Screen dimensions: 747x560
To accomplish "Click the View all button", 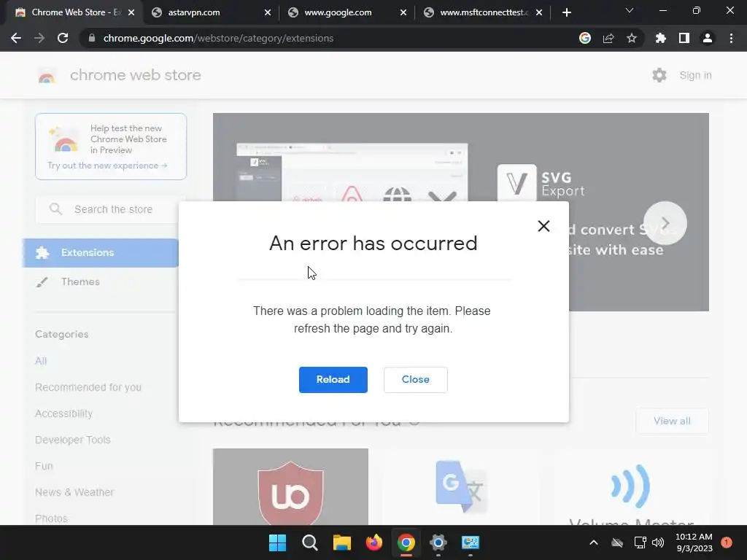I will tap(672, 421).
